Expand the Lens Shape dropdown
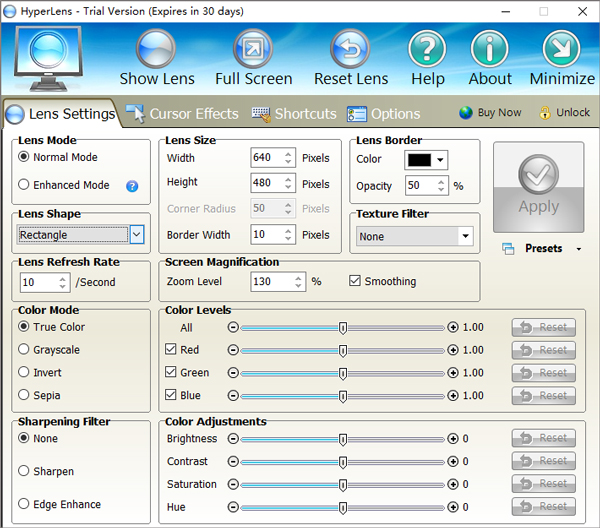600x528 pixels. [137, 235]
